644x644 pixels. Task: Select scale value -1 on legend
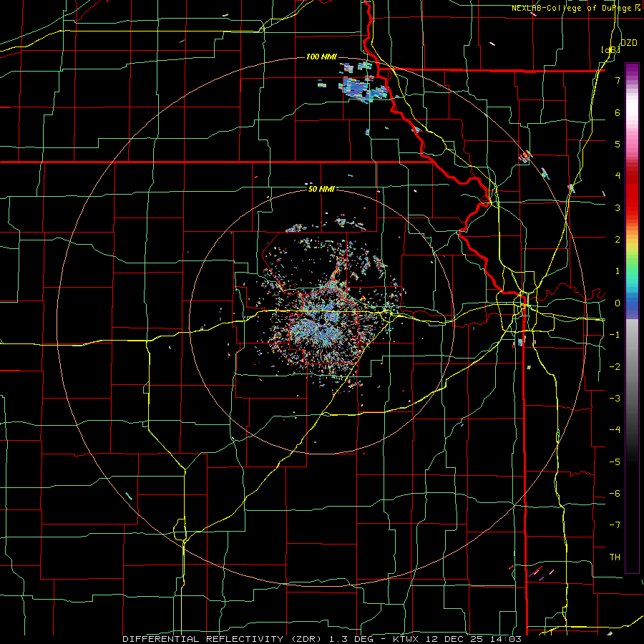point(615,335)
